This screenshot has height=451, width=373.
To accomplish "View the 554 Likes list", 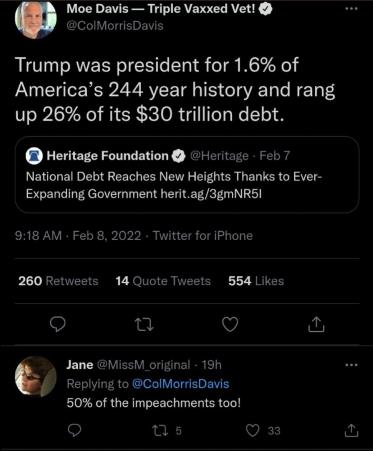I will [x=256, y=281].
